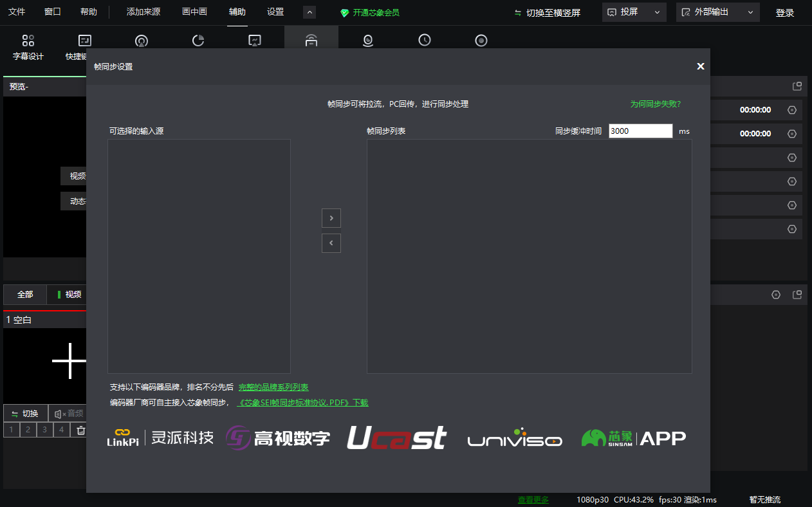The width and height of the screenshot is (812, 507).
Task: Collapse the toolbar with the up chevron
Action: coord(309,12)
